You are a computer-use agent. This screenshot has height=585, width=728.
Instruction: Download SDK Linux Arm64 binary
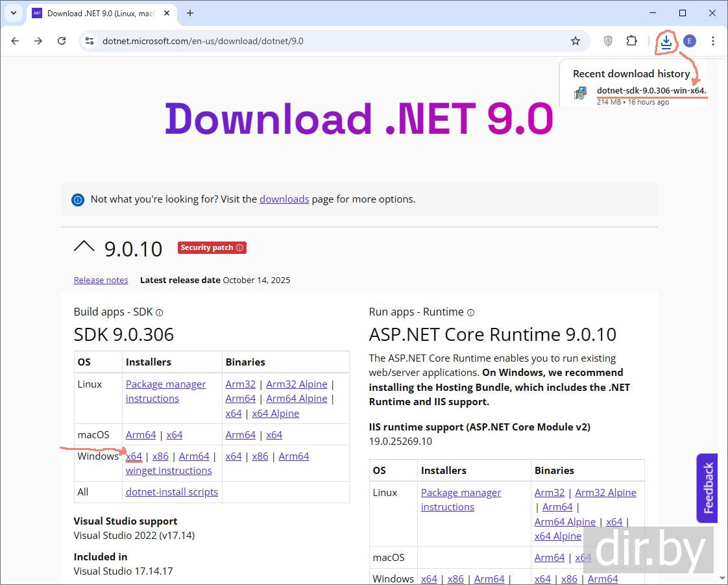[x=241, y=399]
